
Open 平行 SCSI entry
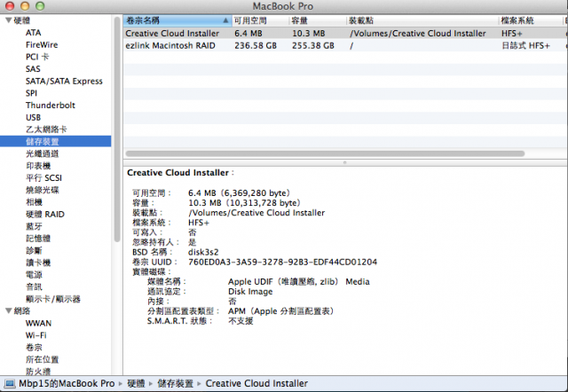tap(43, 177)
